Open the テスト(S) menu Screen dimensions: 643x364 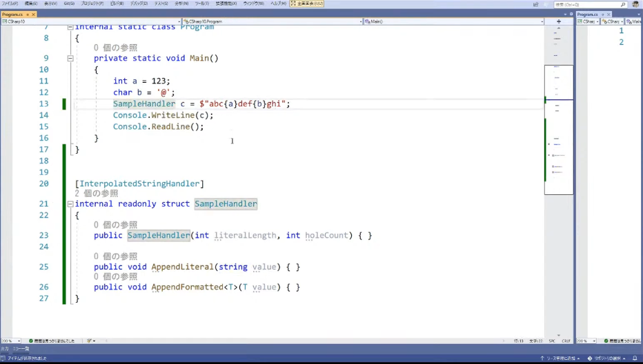pos(161,3)
